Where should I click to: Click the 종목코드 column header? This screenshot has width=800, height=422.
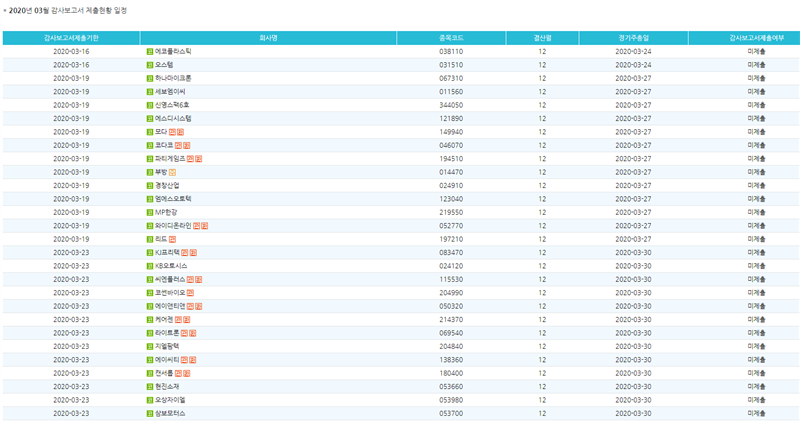(451, 38)
